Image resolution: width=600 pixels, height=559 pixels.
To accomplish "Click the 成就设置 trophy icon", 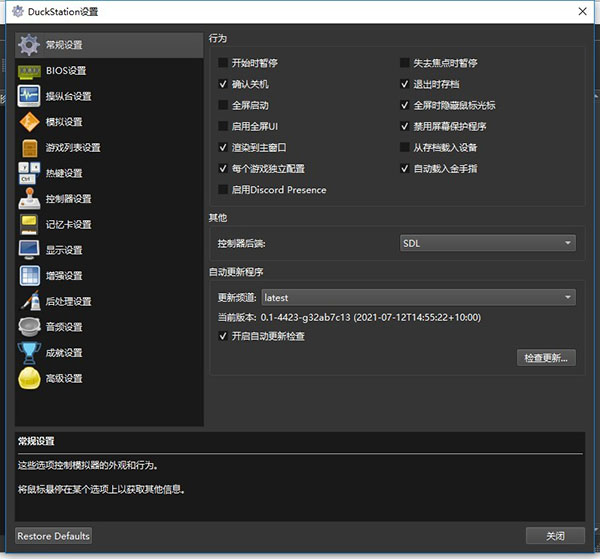I will point(30,353).
